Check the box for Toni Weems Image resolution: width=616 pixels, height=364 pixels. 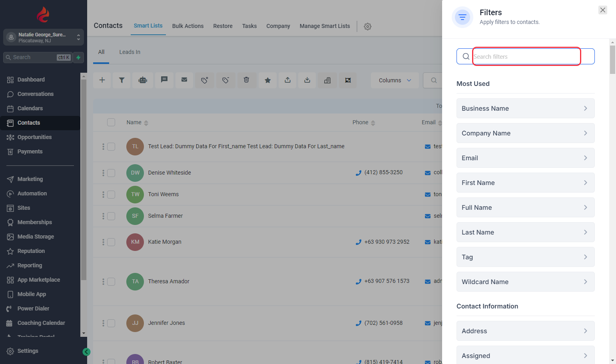(x=111, y=195)
